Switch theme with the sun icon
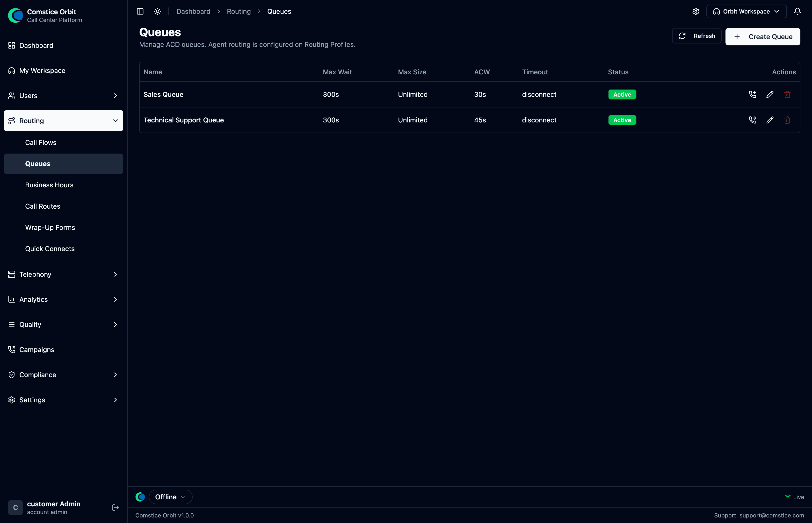 [x=157, y=11]
